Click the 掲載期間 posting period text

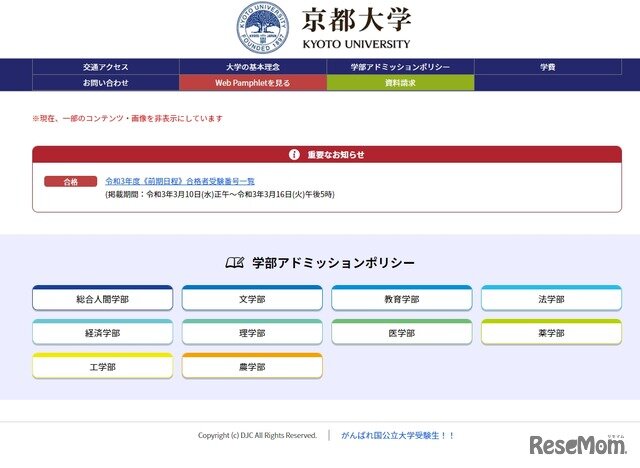coord(220,195)
